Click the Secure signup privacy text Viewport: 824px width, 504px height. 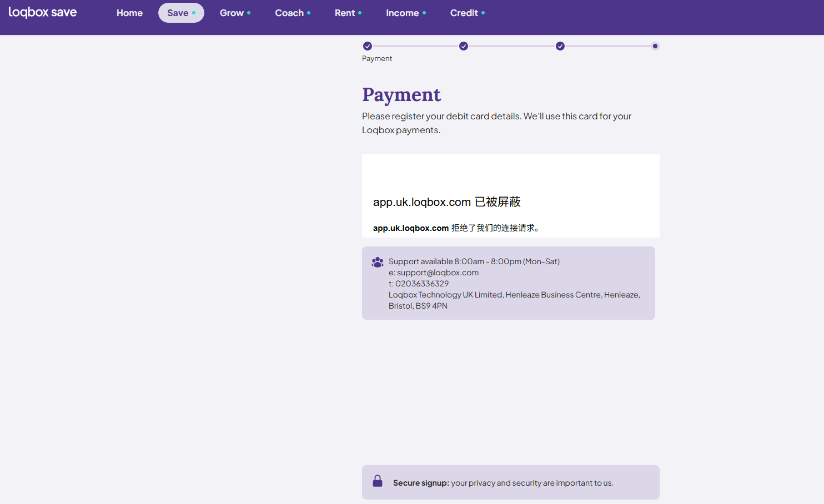[503, 483]
